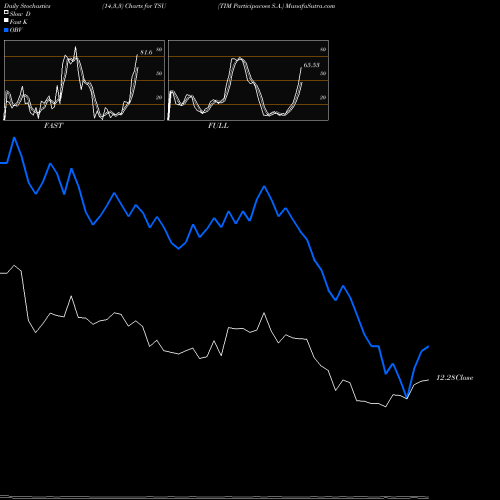This screenshot has width=500, height=500.
Task: Click the FAST label under left chart
Action: pyautogui.click(x=53, y=126)
